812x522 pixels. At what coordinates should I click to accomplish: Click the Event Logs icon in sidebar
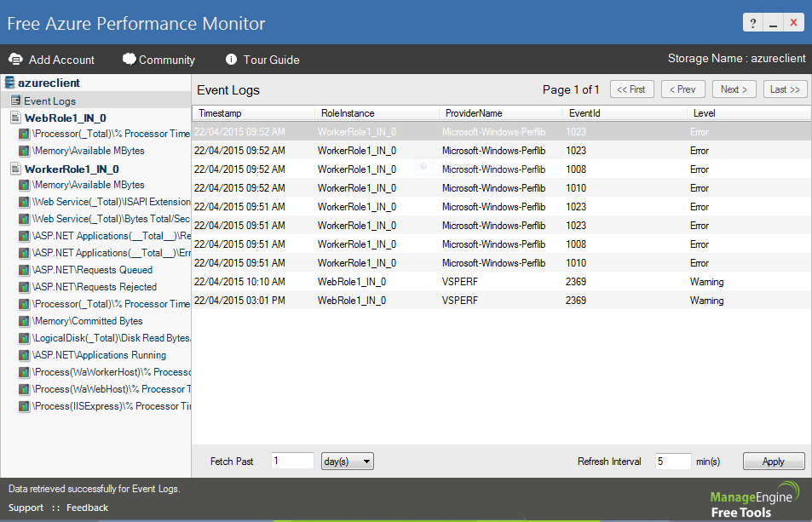15,101
